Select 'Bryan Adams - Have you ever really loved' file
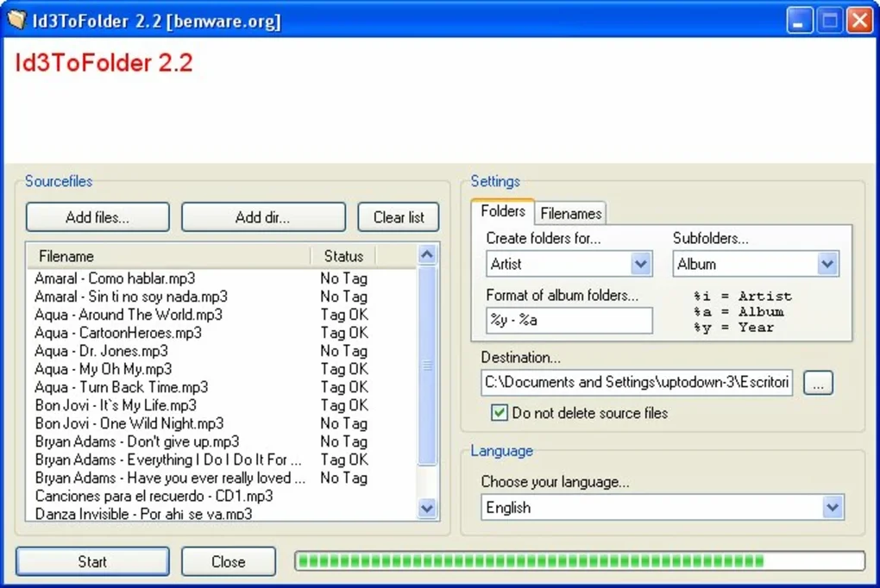This screenshot has width=880, height=588. pyautogui.click(x=170, y=478)
